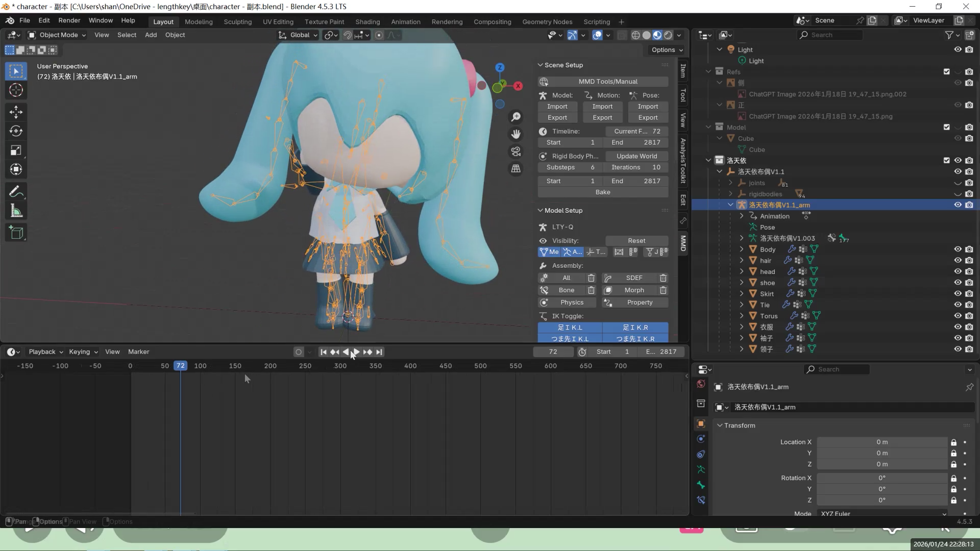Click the Add Cube tool icon
Screen dimensions: 980x551
click(x=16, y=233)
